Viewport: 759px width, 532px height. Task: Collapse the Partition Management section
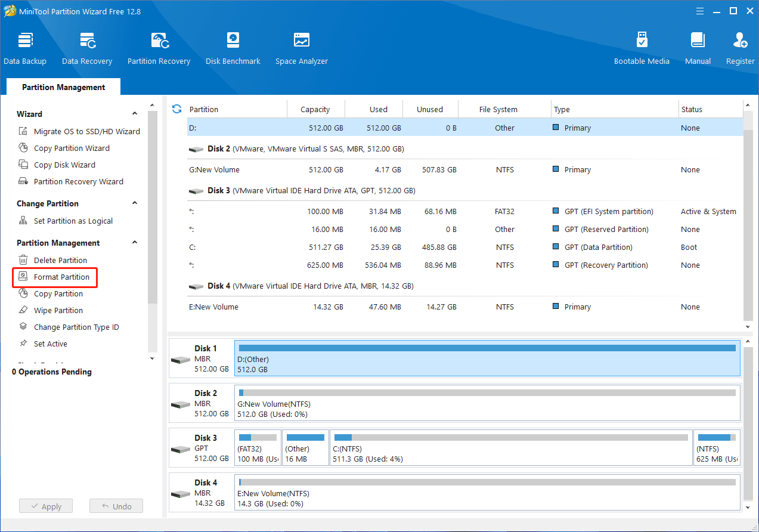click(x=135, y=243)
